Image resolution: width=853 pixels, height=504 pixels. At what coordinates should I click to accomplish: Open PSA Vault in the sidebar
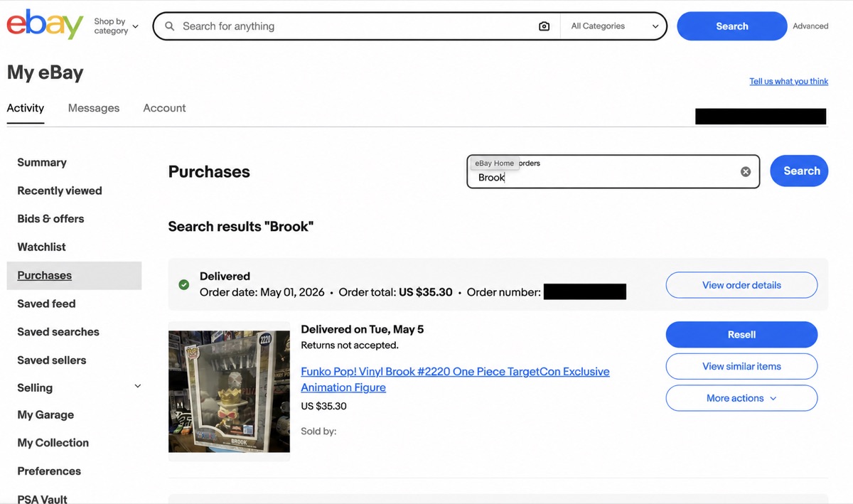coord(43,498)
